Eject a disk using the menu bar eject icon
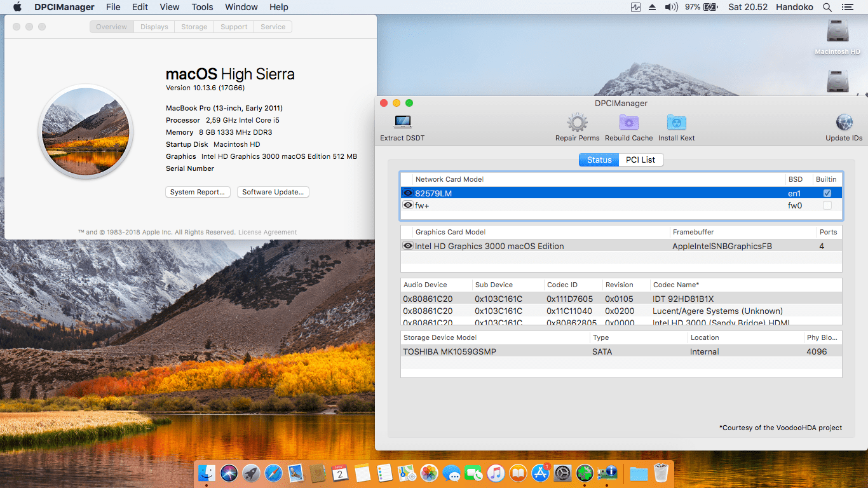Screen dimensions: 868x488 click(652, 7)
